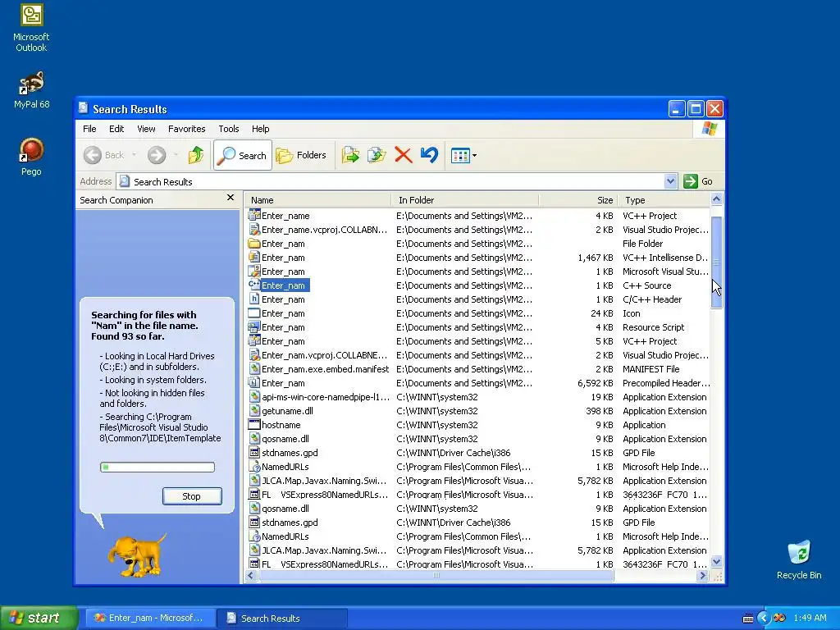The width and height of the screenshot is (840, 630).
Task: Select the first NamedURLs help index icon
Action: [x=254, y=466]
